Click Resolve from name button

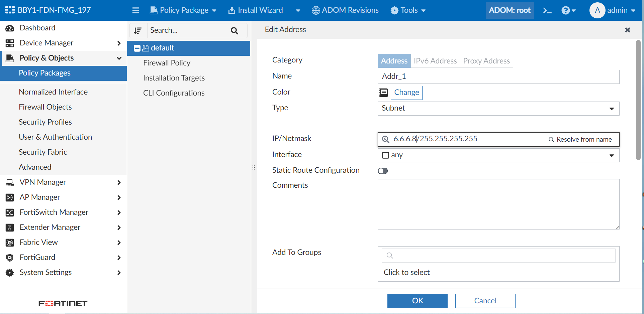pyautogui.click(x=580, y=139)
